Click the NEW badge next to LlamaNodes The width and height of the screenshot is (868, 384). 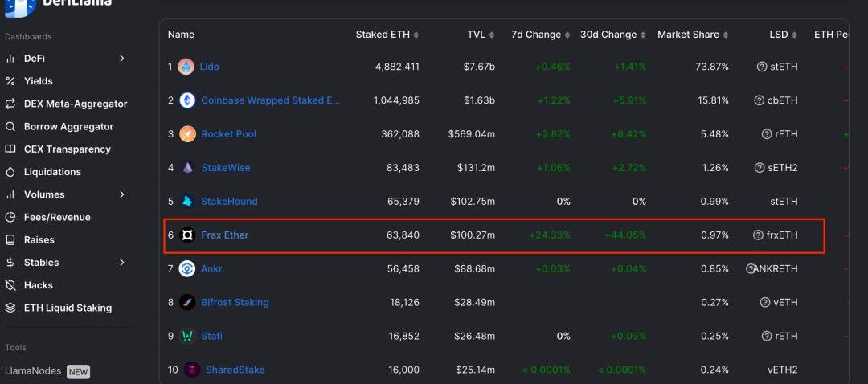tap(78, 372)
